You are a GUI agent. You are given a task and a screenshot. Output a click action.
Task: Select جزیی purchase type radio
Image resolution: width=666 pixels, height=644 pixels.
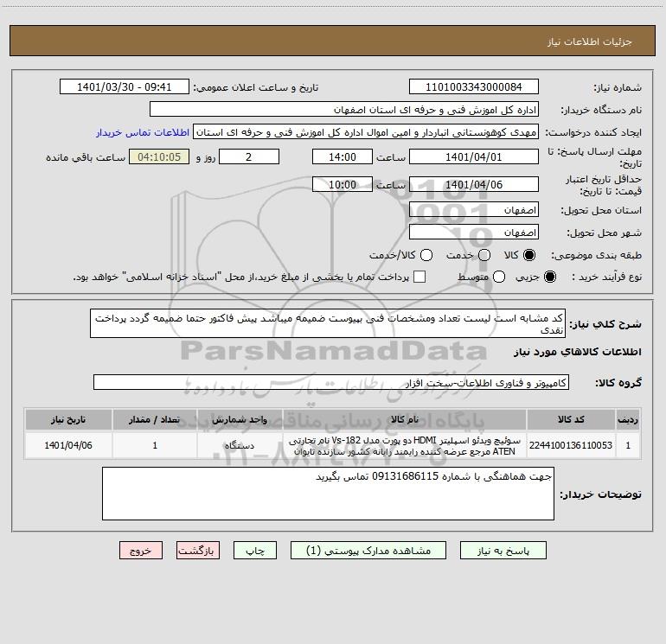[550, 277]
